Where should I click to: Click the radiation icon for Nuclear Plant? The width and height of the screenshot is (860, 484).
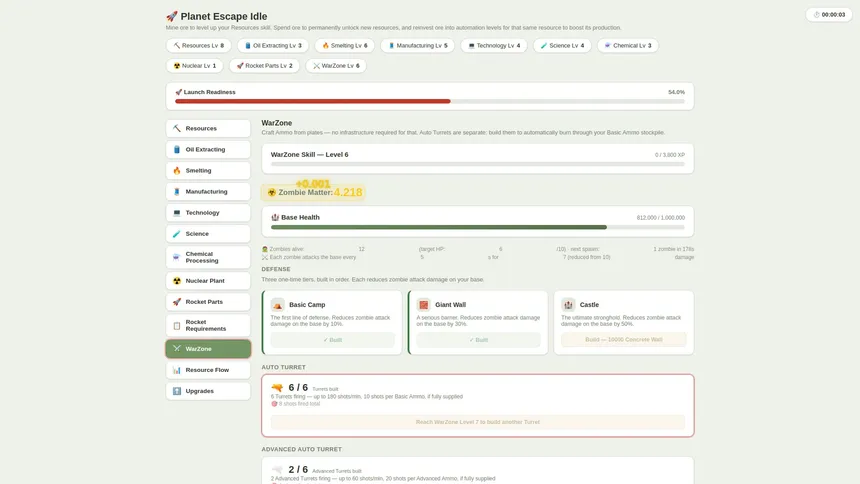(177, 281)
